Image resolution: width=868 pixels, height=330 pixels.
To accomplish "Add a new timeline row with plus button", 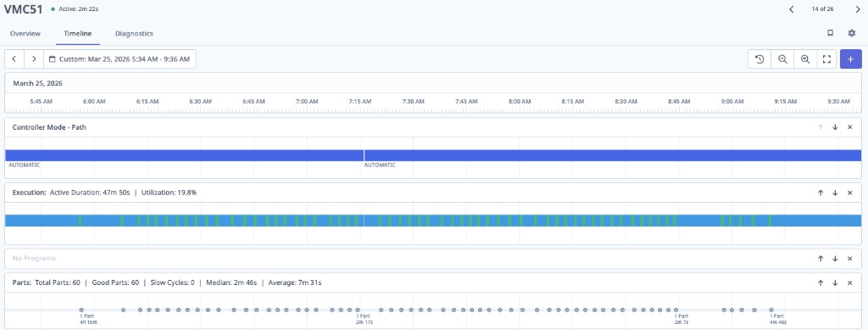I will [851, 59].
